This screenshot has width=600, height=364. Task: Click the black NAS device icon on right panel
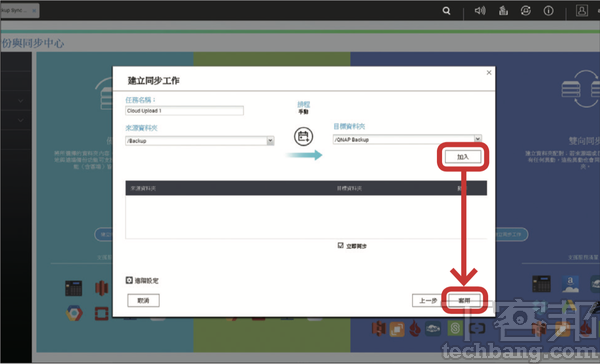pos(541,284)
